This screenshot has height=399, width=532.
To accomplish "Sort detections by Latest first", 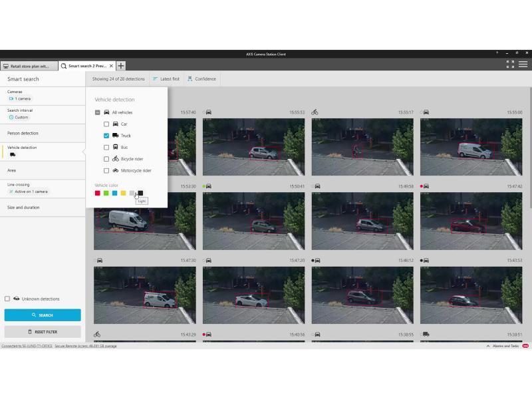I will (166, 79).
